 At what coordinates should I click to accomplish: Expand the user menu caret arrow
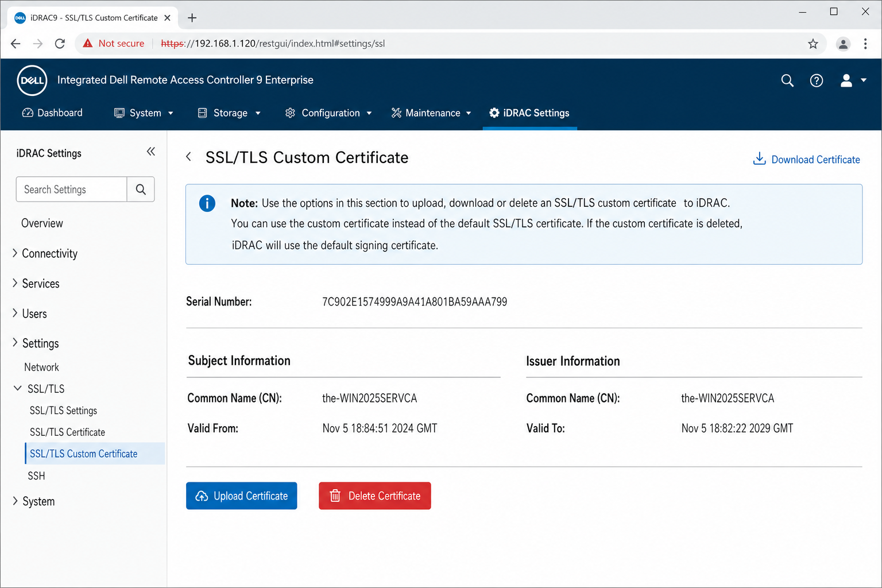coord(864,81)
